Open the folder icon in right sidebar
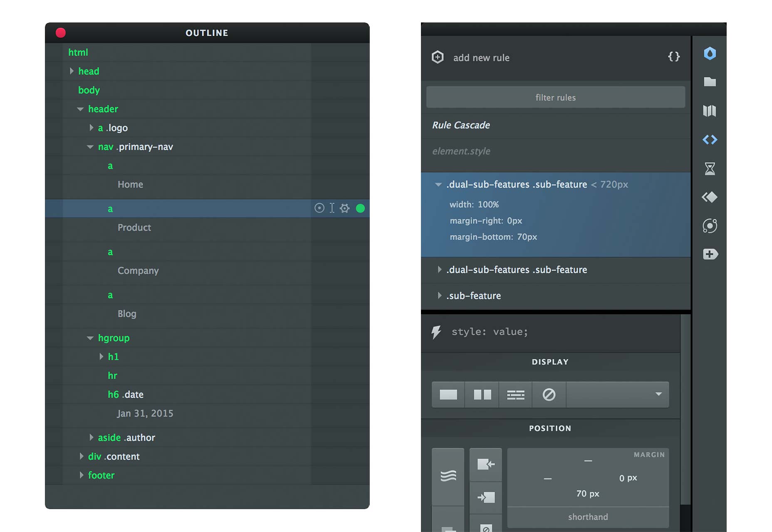Screen dimensions: 772x532 [710, 81]
